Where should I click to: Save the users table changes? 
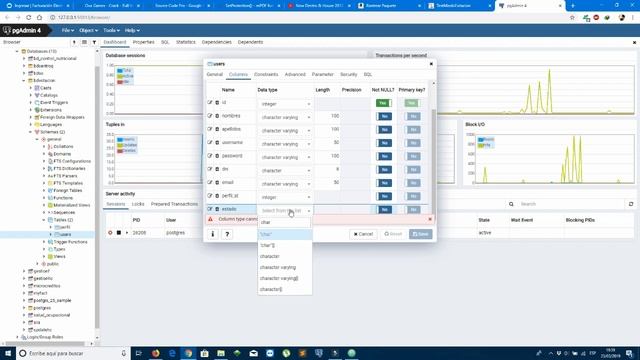[x=420, y=234]
